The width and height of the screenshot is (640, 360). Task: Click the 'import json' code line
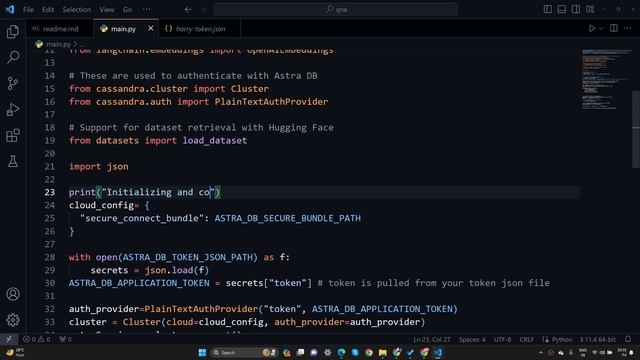(x=98, y=166)
